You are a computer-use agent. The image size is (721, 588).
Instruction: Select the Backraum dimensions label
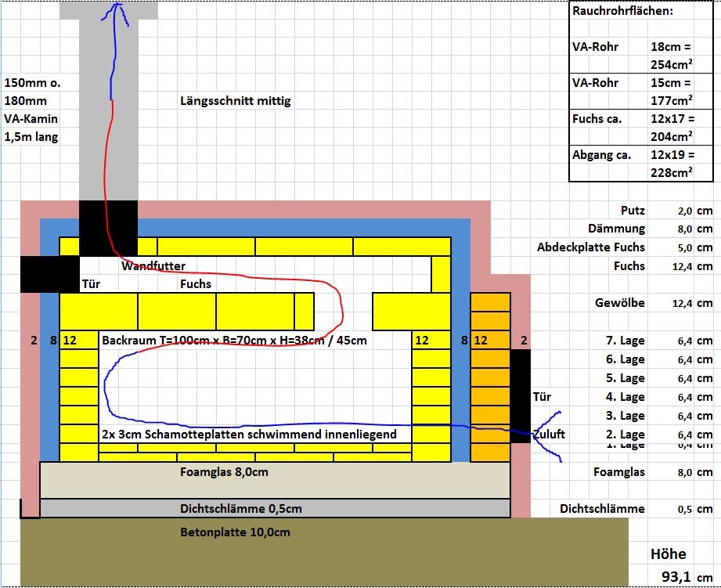pos(234,341)
